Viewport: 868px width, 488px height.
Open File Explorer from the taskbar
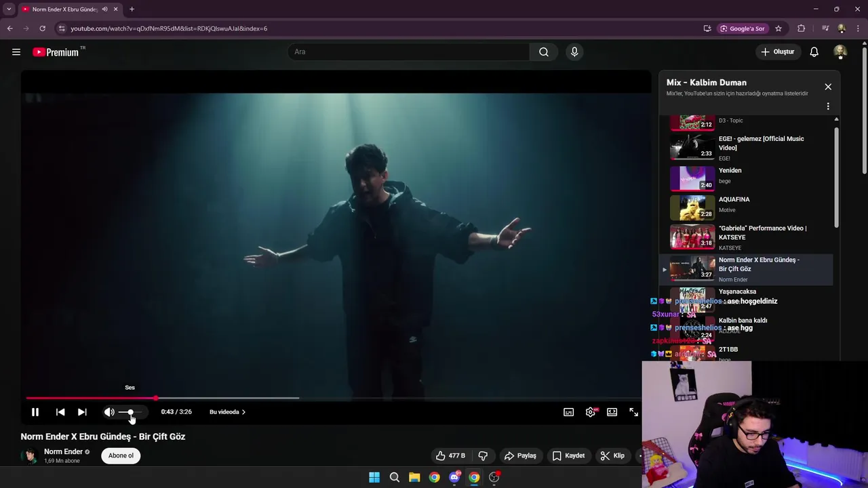(x=414, y=477)
